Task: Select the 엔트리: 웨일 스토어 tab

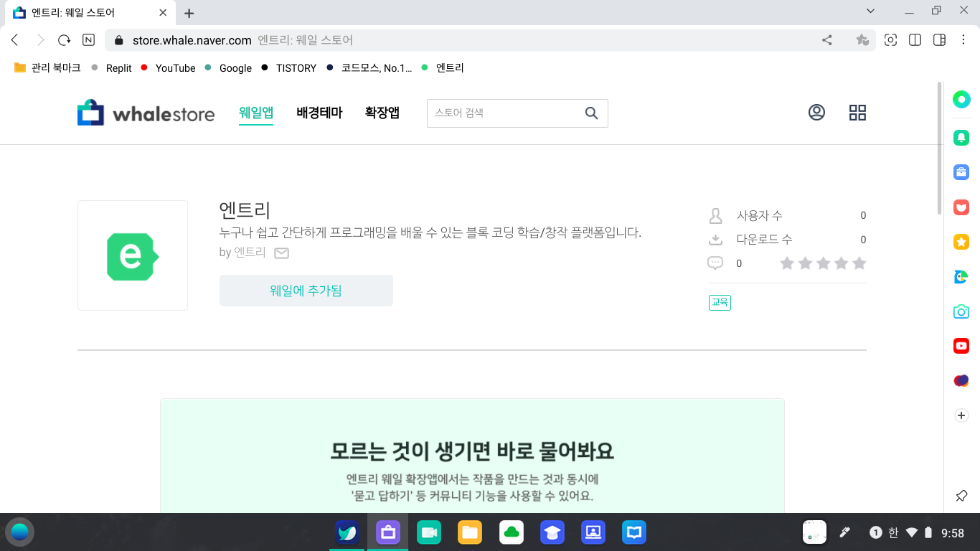Action: (x=89, y=13)
